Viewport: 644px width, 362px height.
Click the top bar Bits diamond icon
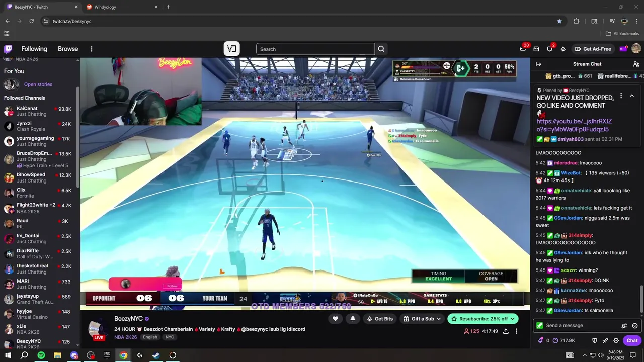click(563, 49)
